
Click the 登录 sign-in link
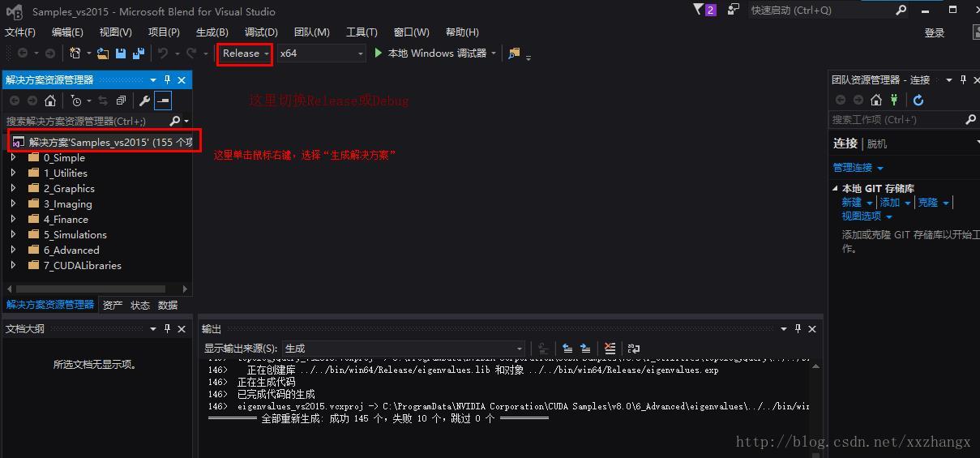pos(935,32)
